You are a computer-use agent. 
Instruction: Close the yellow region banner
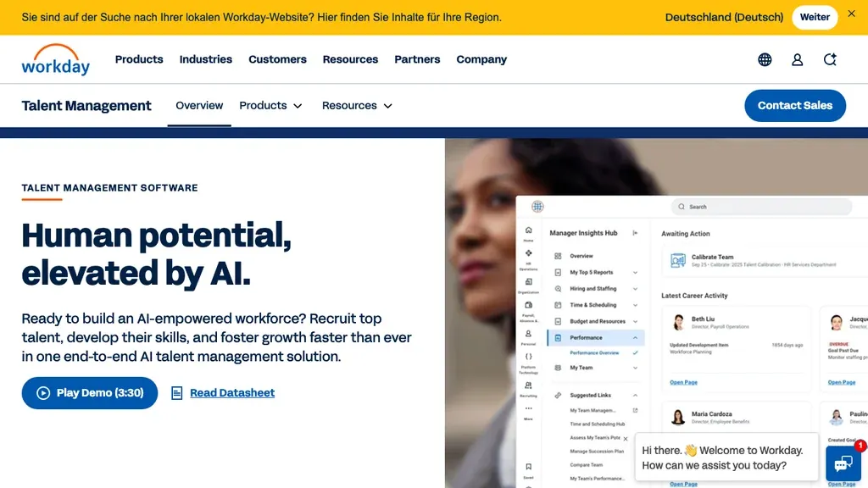pos(851,14)
